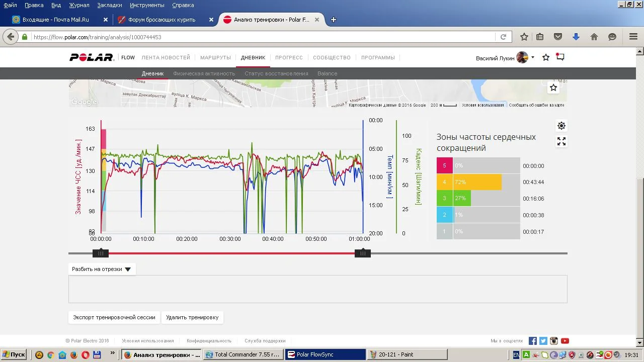The width and height of the screenshot is (644, 362).
Task: Open the 'Статус восстановления' subtab
Action: (x=276, y=73)
